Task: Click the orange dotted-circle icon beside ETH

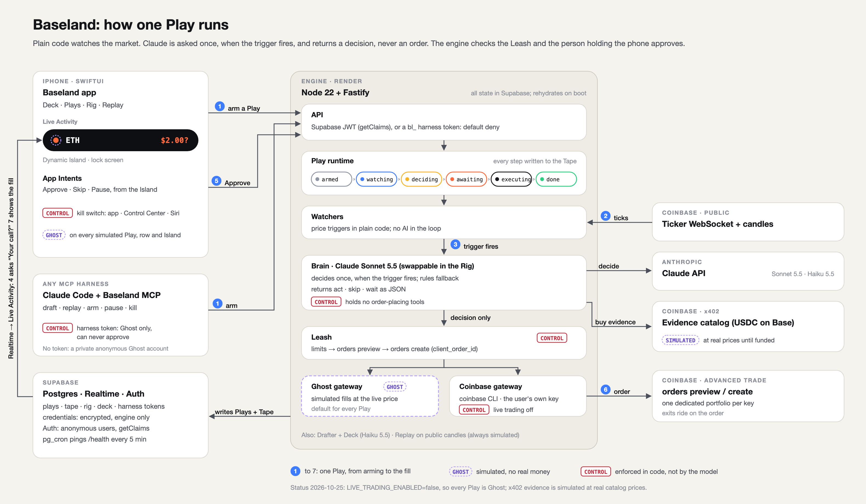Action: (56, 140)
